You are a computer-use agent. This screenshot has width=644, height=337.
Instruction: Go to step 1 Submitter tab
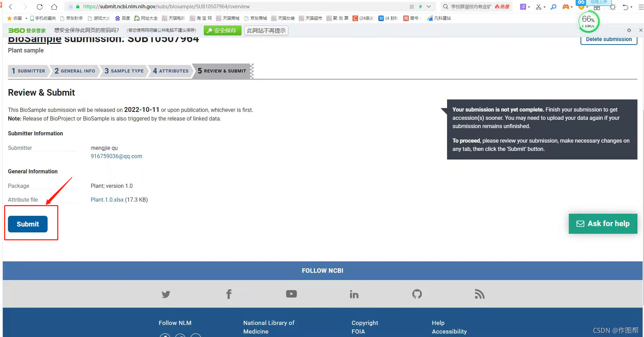coord(28,71)
